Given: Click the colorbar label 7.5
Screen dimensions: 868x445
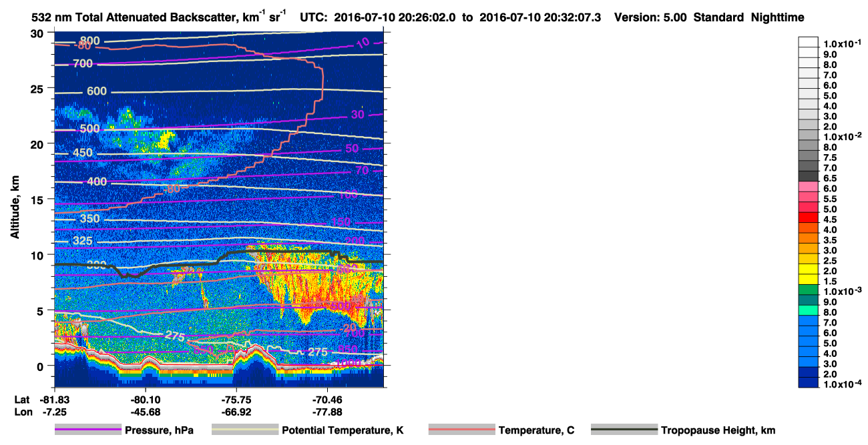Looking at the screenshot, I should coord(831,157).
